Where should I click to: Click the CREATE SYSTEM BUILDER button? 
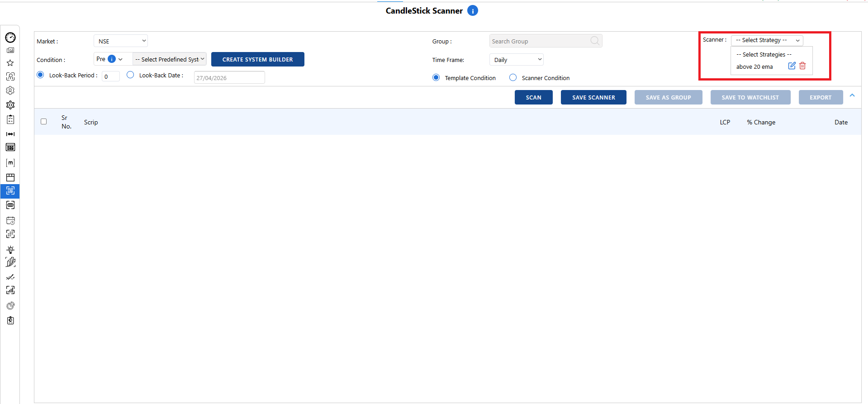[257, 59]
